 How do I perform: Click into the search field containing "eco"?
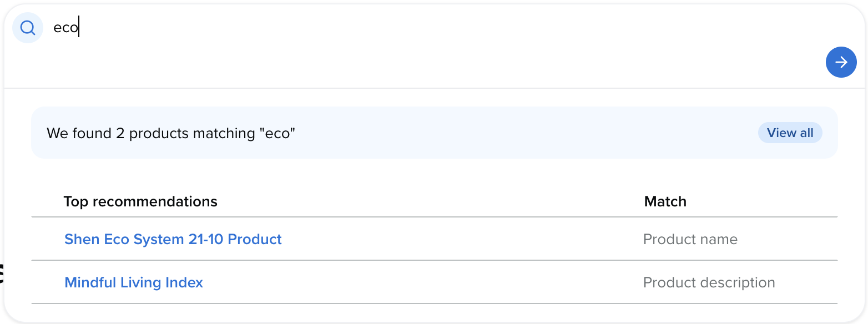277,28
